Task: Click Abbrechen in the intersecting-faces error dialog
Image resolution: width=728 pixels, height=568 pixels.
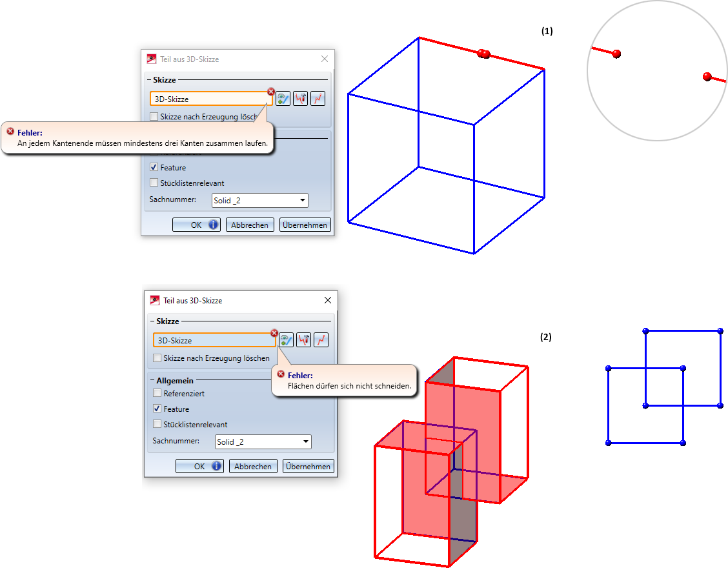Action: (x=253, y=466)
